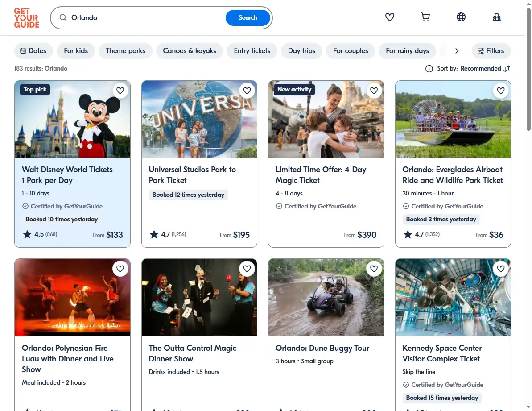This screenshot has height=411, width=532.
Task: Select the Entry tickets filter chip
Action: pos(252,51)
